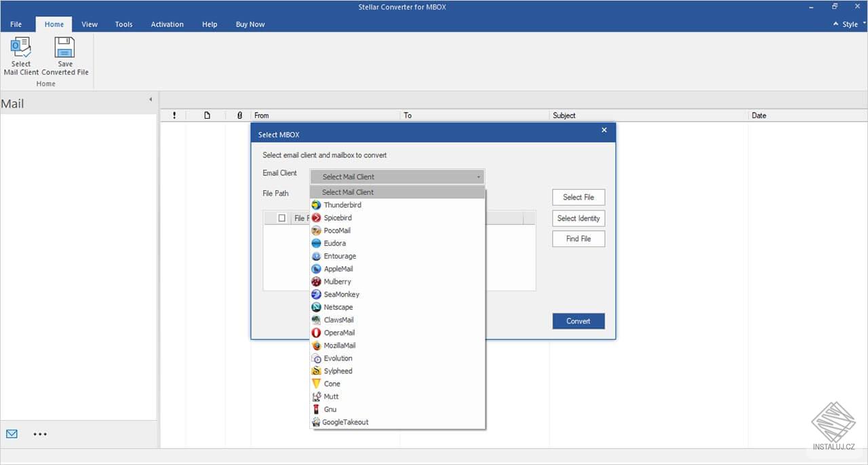Open the Tools ribbon tab
This screenshot has height=465, width=868.
[x=124, y=24]
